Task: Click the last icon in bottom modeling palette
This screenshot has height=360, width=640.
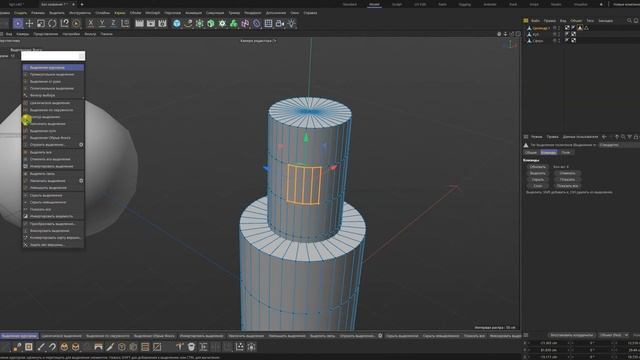Action: click(251, 347)
